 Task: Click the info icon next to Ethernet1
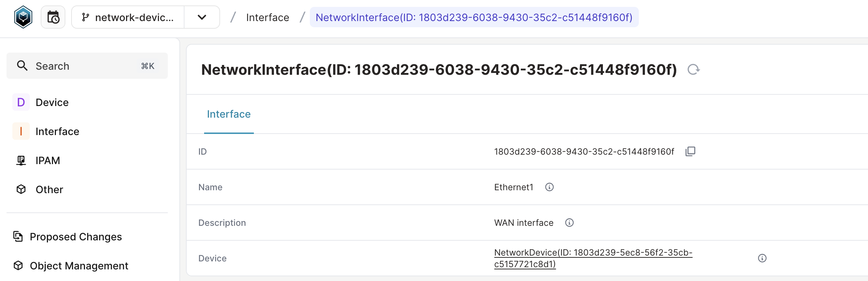549,187
